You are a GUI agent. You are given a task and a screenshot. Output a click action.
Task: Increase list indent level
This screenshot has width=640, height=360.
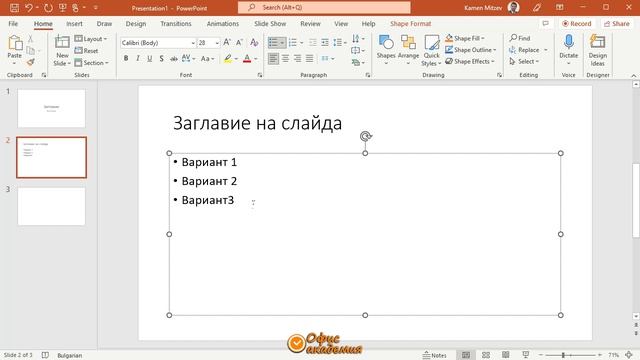[325, 42]
